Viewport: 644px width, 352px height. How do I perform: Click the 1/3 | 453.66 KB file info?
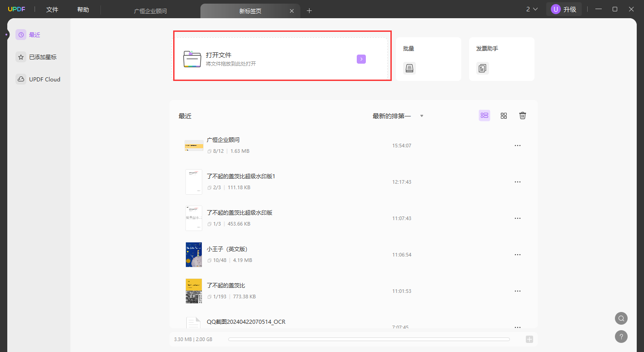229,224
